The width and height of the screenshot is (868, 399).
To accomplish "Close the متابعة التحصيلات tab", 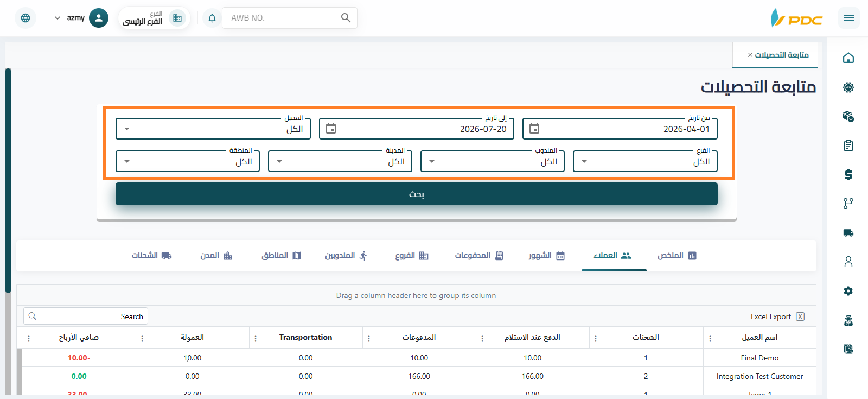I will click(x=750, y=55).
